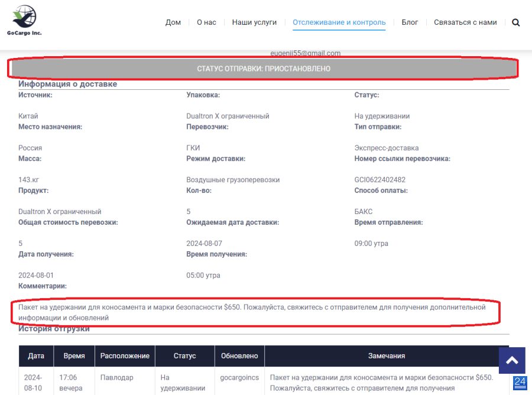Click the Дата column header
This screenshot has height=395, width=532.
coord(36,356)
